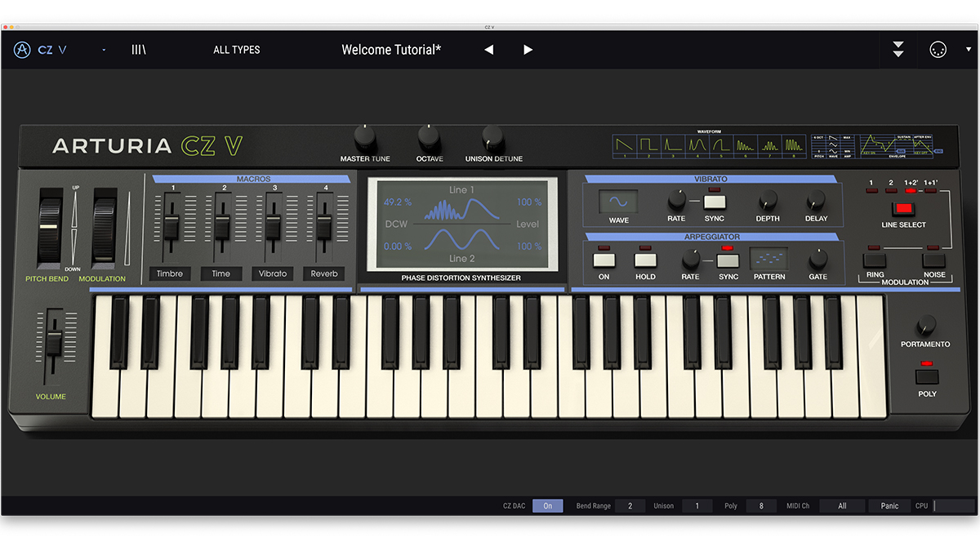The width and height of the screenshot is (980, 551).
Task: Expand the dropdown arrow beside MIDI icon
Action: pyautogui.click(x=969, y=50)
